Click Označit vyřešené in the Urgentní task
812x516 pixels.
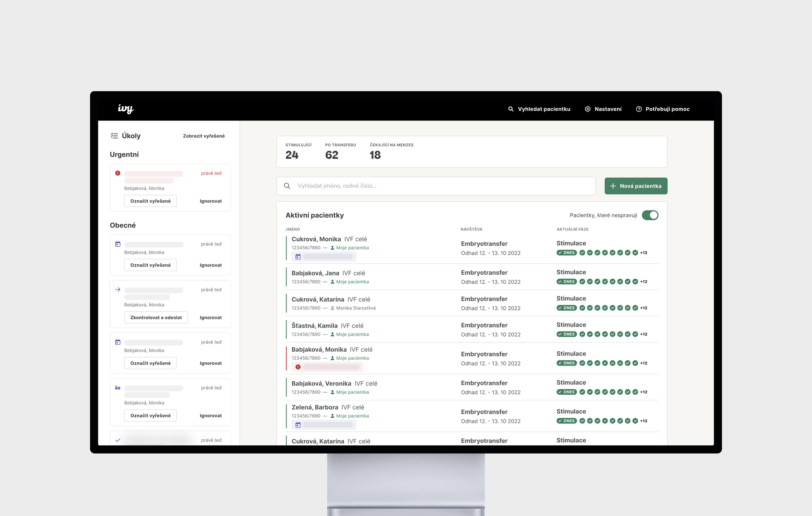(x=150, y=201)
